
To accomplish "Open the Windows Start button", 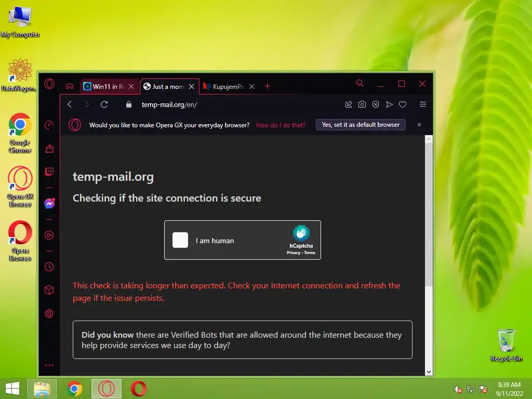I will 12,389.
